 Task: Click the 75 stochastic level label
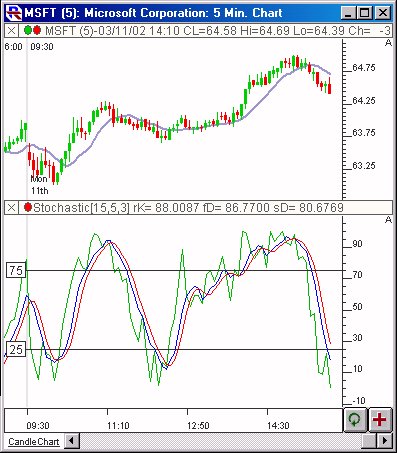click(x=16, y=270)
